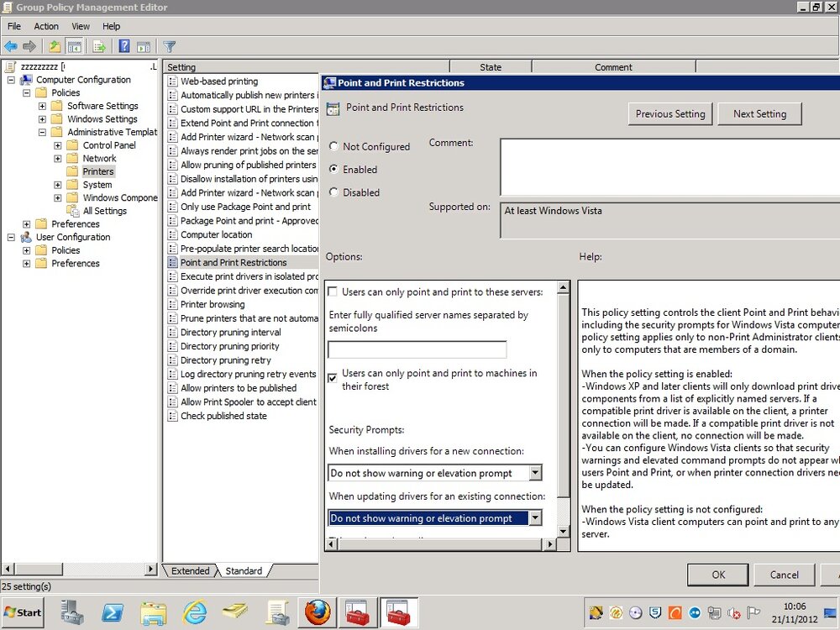Switch to the Extended tab
Viewport: 840px width, 630px height.
click(x=190, y=570)
